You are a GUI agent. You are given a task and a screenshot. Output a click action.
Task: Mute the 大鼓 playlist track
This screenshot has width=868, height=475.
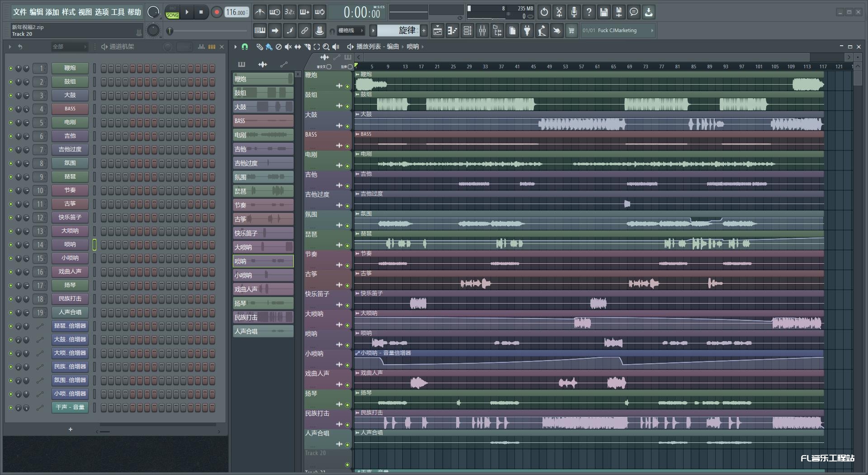(x=347, y=126)
